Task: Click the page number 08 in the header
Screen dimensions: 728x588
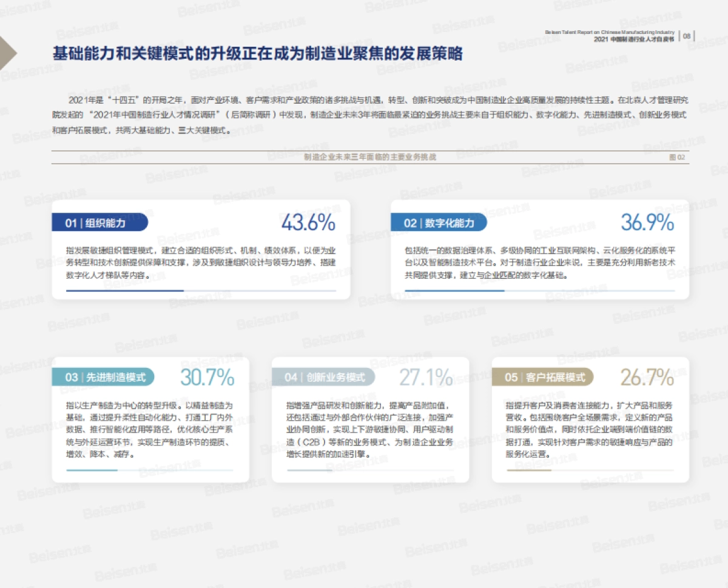Action: 688,35
